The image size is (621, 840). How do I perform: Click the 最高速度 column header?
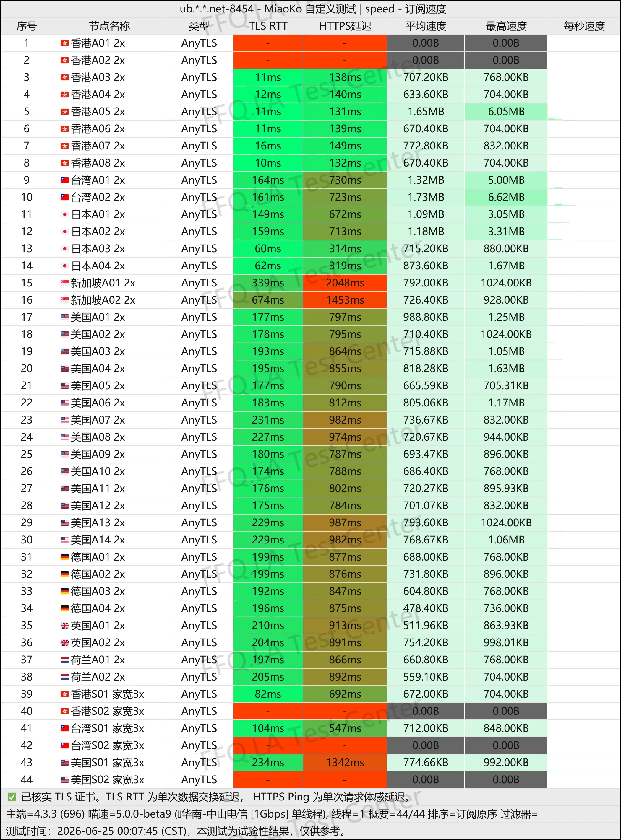tap(506, 26)
